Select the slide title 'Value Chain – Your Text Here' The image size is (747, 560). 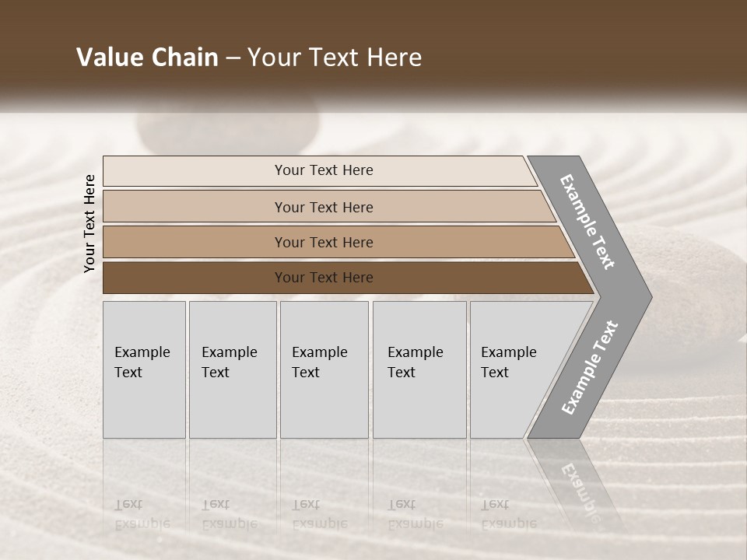coord(249,57)
